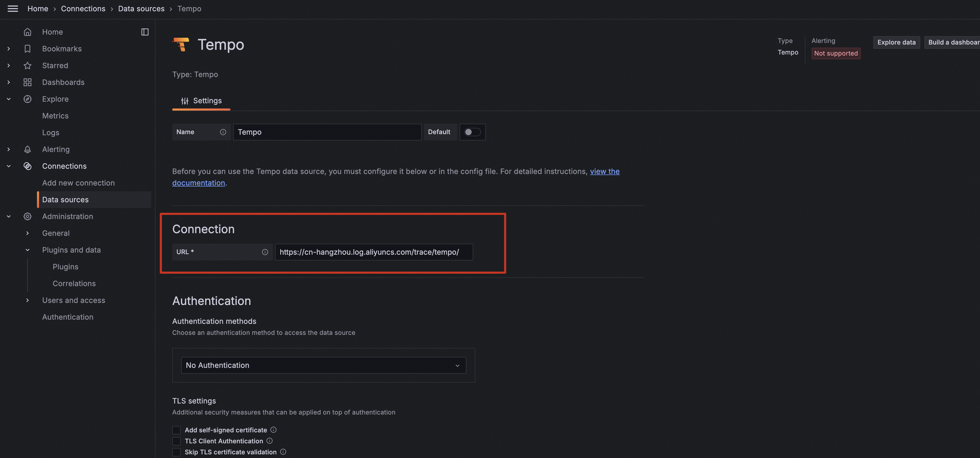The height and width of the screenshot is (458, 980).
Task: Enable Skip TLS certificate validation checkbox
Action: pyautogui.click(x=176, y=452)
